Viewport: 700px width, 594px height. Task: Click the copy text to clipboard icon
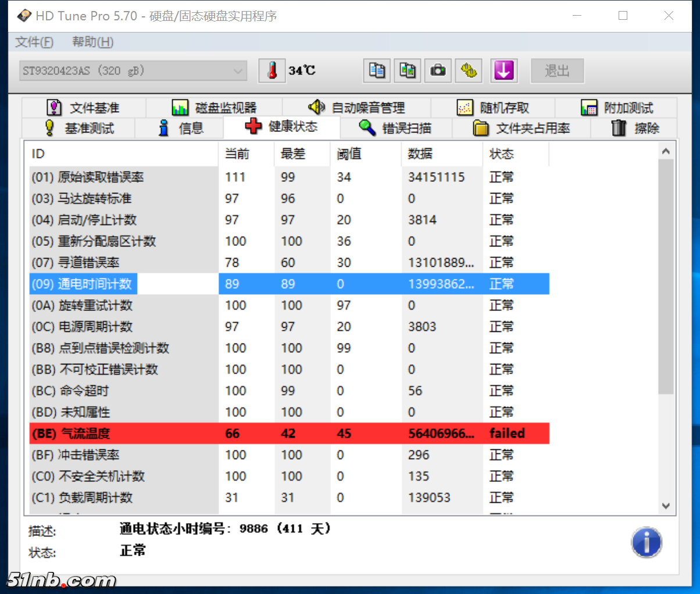[x=377, y=70]
